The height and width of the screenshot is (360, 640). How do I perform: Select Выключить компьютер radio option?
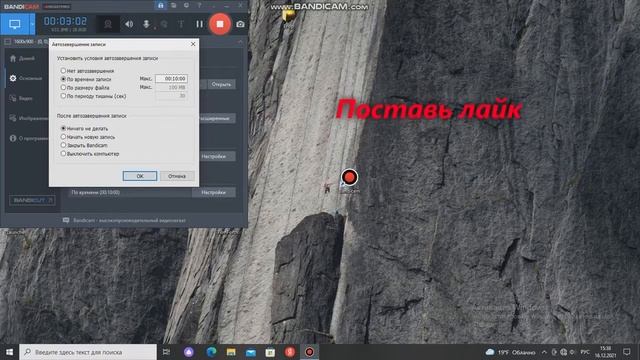tap(90, 154)
